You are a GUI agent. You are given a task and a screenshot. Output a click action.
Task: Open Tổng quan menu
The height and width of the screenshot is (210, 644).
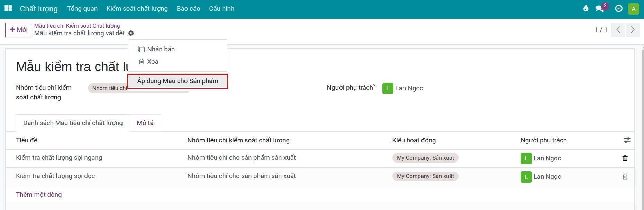(x=82, y=9)
